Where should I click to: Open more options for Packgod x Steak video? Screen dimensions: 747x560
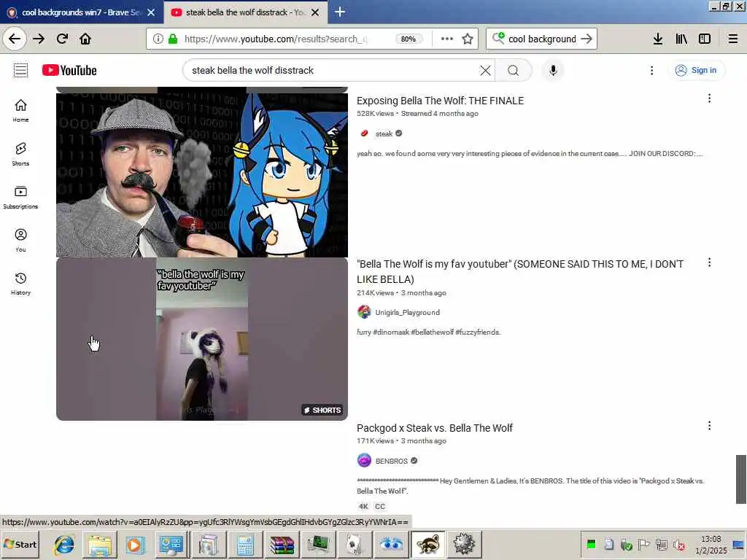tap(709, 426)
